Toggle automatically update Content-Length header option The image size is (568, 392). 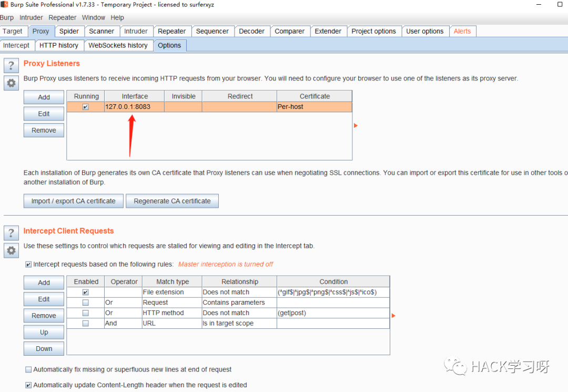pyautogui.click(x=28, y=385)
